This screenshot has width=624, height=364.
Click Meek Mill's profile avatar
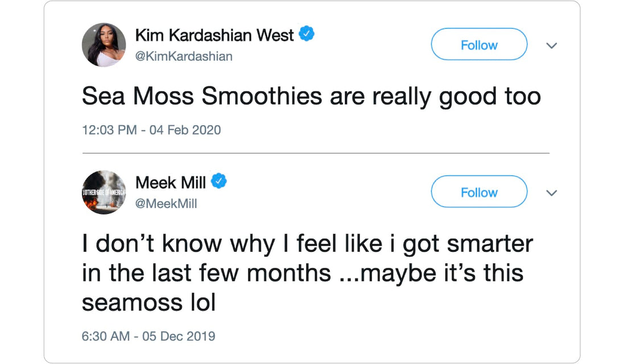click(104, 192)
